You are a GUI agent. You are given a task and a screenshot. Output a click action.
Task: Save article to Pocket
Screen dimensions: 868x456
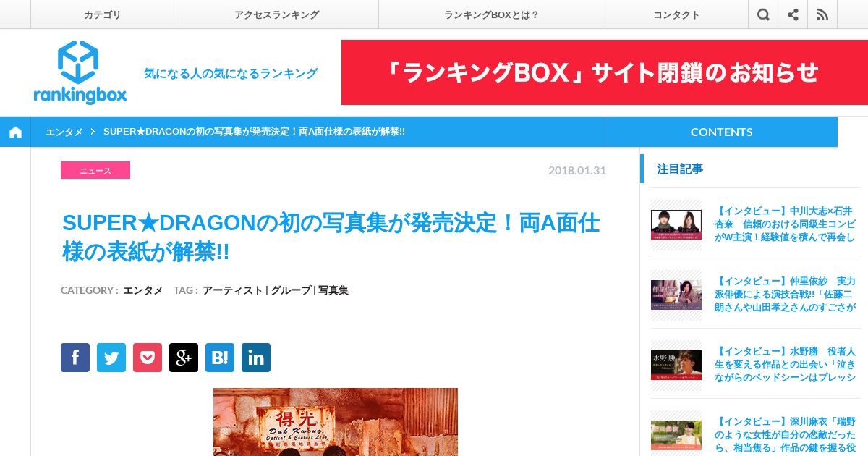[x=148, y=358]
